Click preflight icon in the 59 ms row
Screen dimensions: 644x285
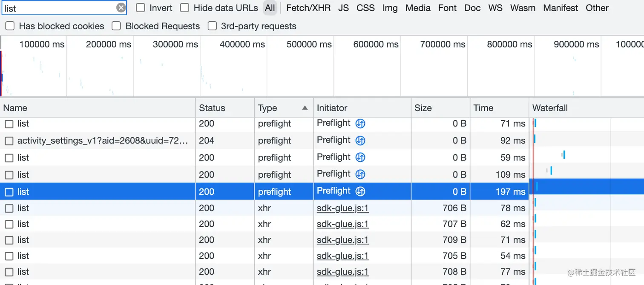click(360, 157)
